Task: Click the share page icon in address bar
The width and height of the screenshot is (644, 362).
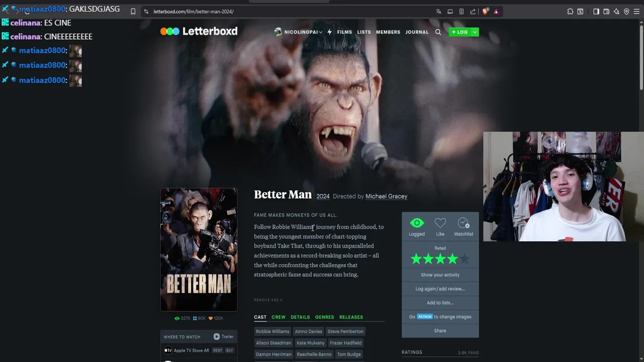Action: pyautogui.click(x=473, y=12)
